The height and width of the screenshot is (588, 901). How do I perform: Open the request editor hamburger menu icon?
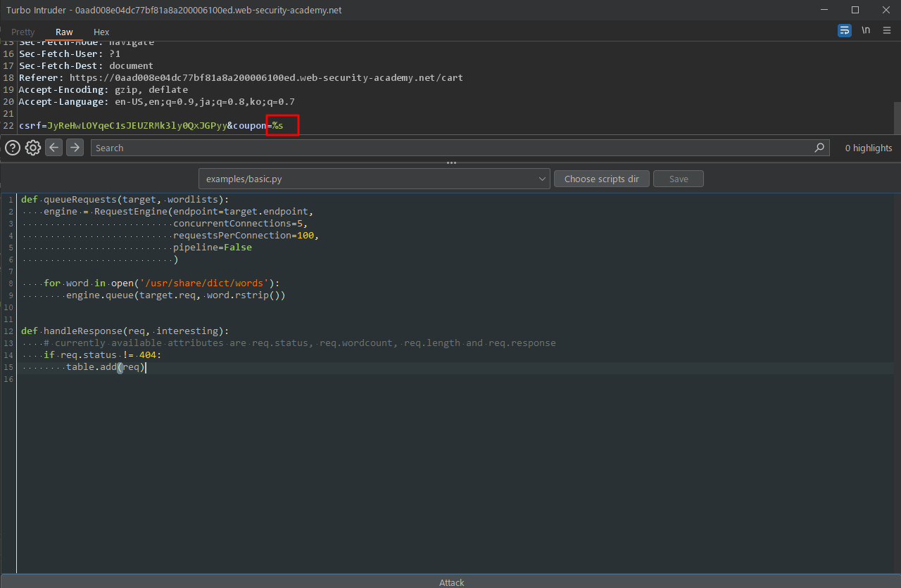pos(887,30)
